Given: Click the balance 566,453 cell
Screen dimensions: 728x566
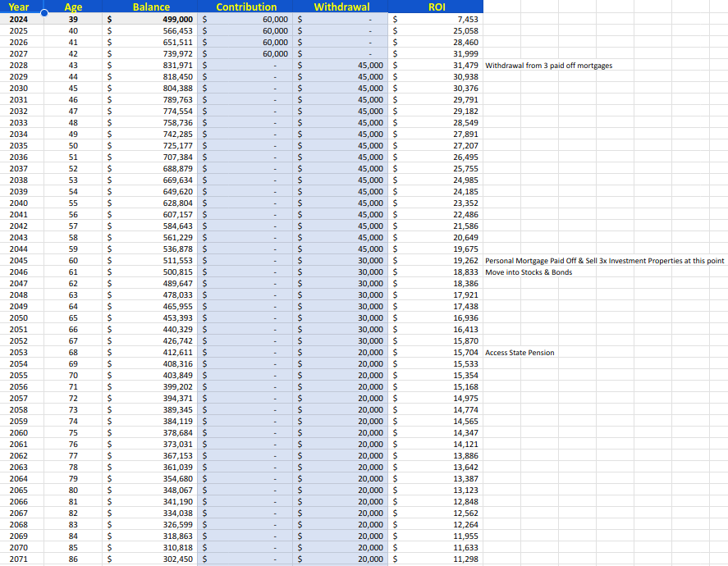Looking at the screenshot, I should pos(149,30).
